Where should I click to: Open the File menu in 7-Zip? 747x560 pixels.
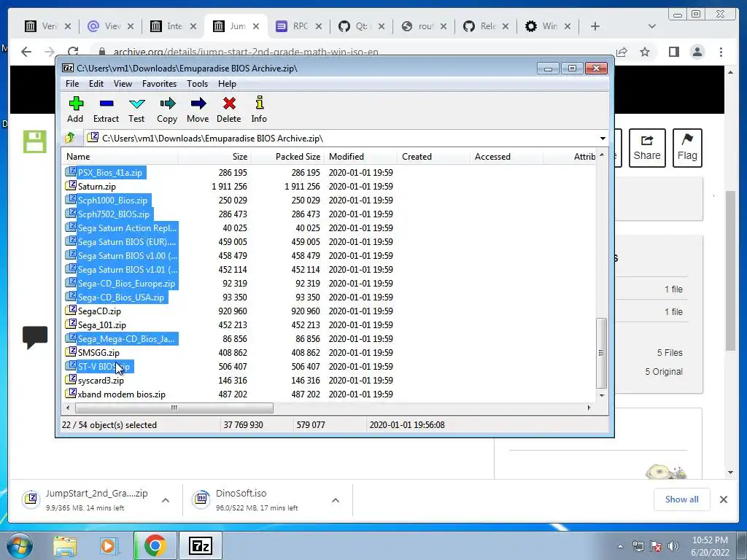[x=72, y=84]
